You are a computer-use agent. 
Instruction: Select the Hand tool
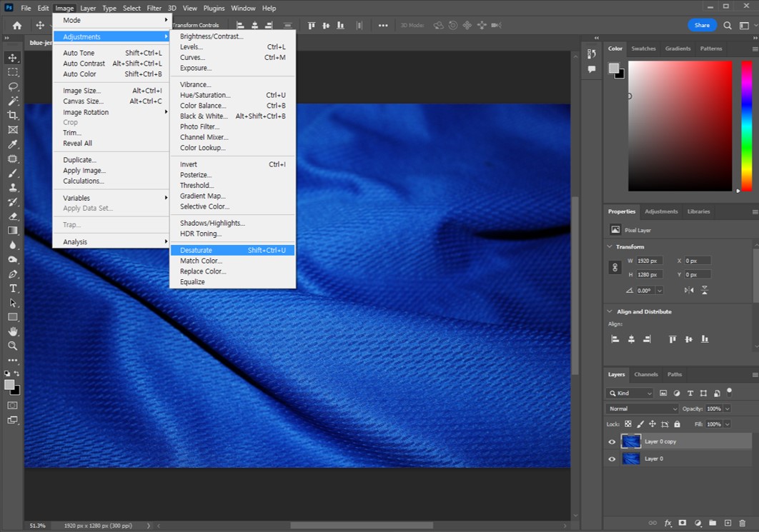pos(13,331)
